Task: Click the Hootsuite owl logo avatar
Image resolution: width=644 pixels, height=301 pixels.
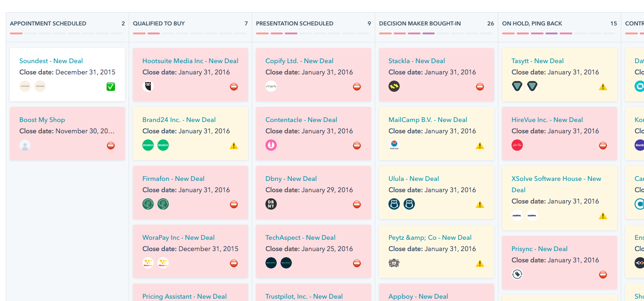Action: click(x=148, y=86)
